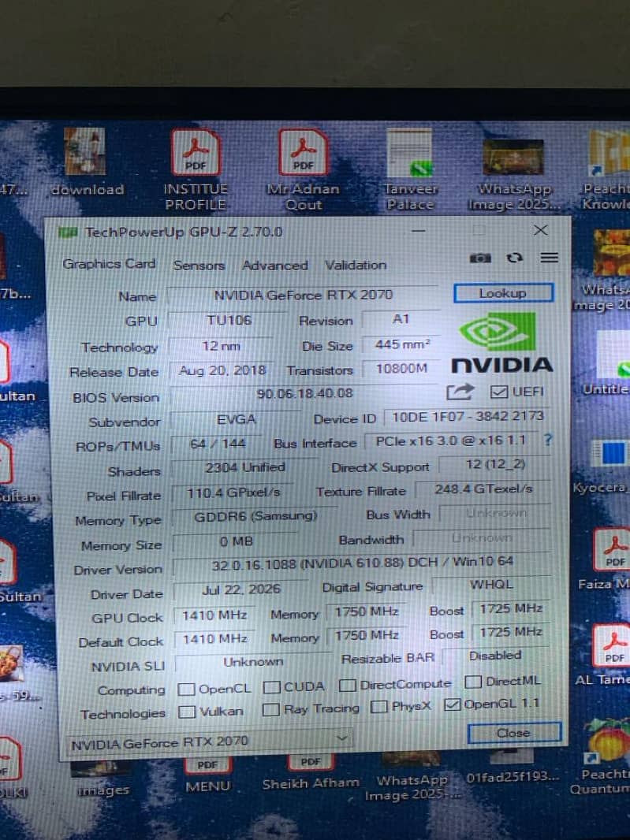Switch to the Validation tab
The width and height of the screenshot is (630, 840).
pyautogui.click(x=356, y=265)
